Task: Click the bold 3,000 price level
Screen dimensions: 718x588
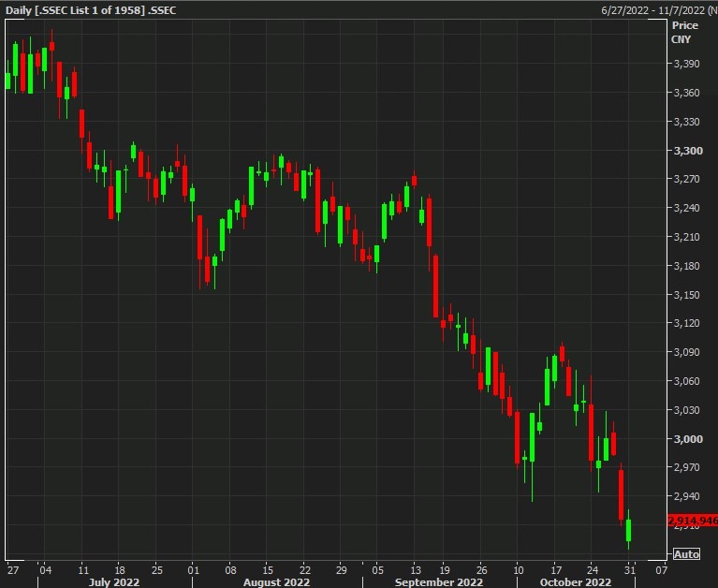Action: (x=688, y=439)
